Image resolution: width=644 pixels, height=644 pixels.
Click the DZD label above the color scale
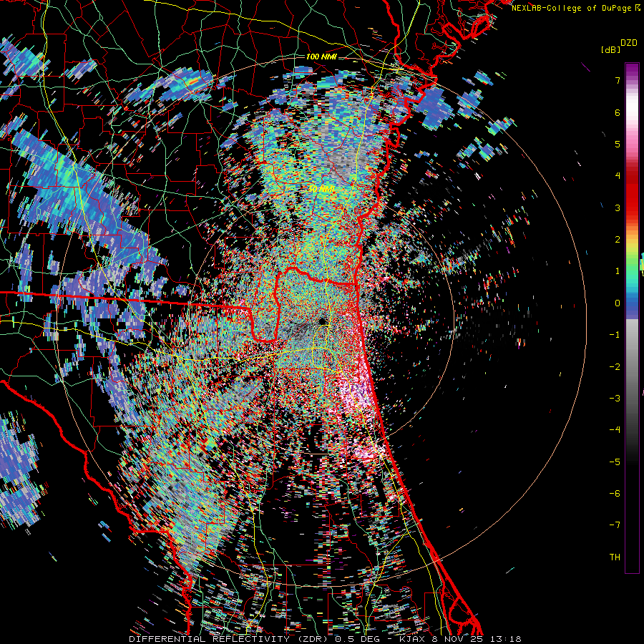coord(628,42)
